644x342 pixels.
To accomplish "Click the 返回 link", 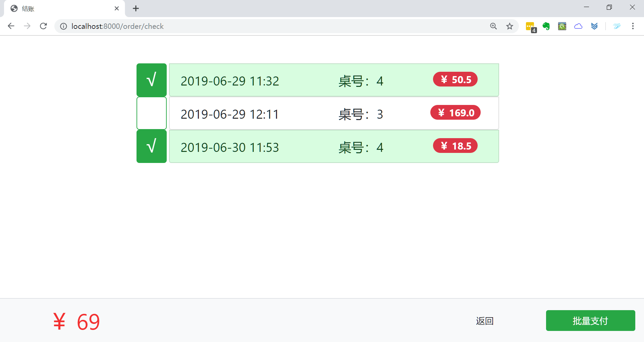I will point(484,321).
